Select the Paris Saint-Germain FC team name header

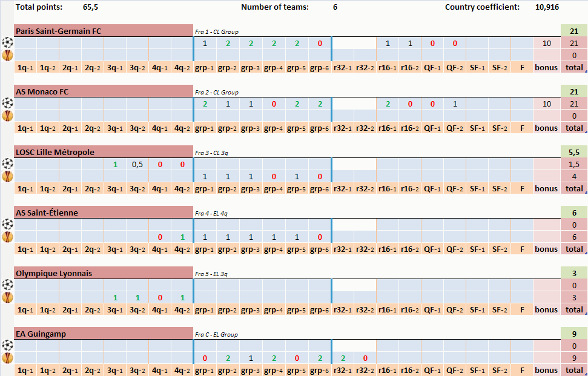(x=103, y=31)
